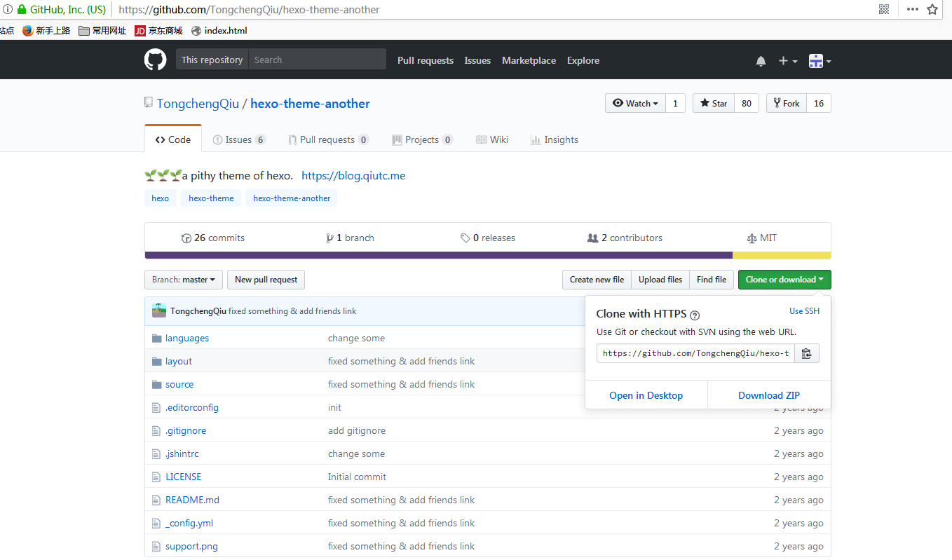Open the _config.yml file
This screenshot has width=952, height=560.
189,523
